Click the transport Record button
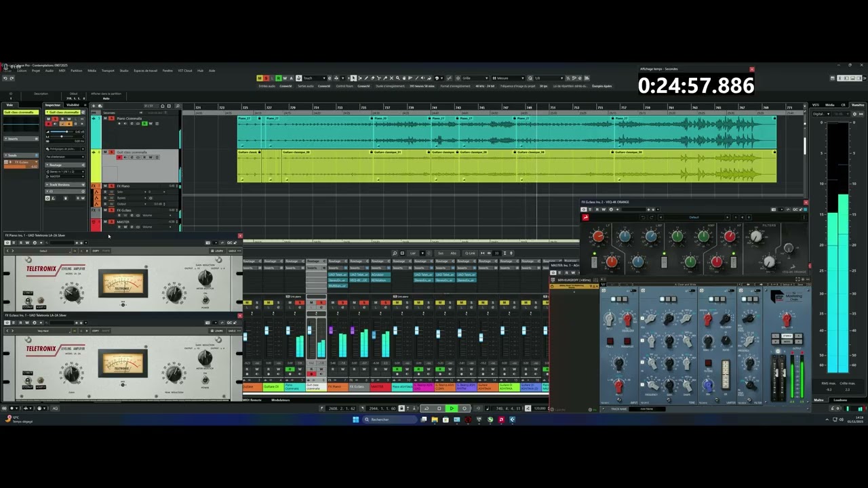 pyautogui.click(x=465, y=408)
